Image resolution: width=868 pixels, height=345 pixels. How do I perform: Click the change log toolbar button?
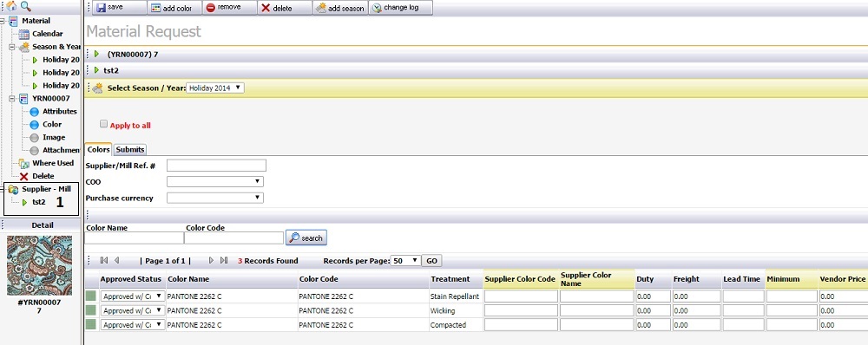point(400,8)
